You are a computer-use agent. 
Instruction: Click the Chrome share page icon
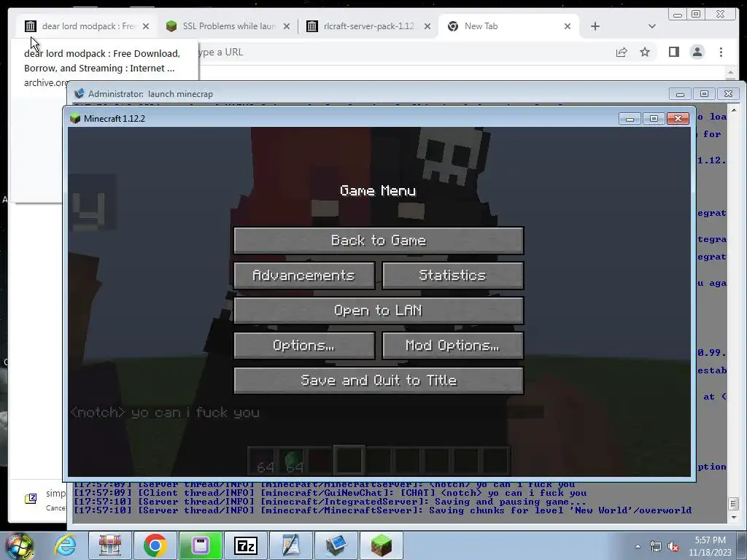tap(622, 52)
